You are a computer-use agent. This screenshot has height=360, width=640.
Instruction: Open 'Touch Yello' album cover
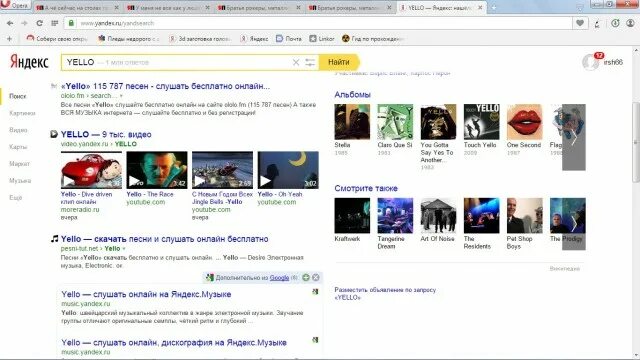coord(481,122)
